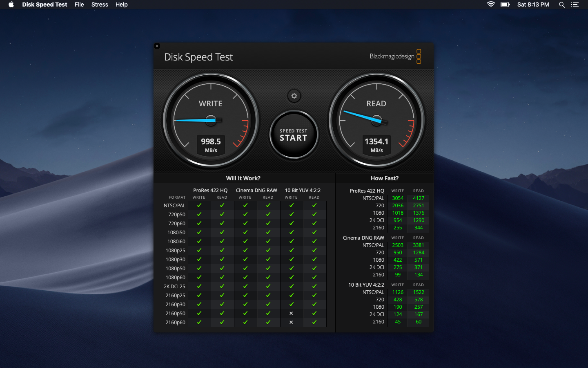588x368 pixels.
Task: Click 1080i50 Cinema DNG write checkmark
Action: [x=245, y=232]
